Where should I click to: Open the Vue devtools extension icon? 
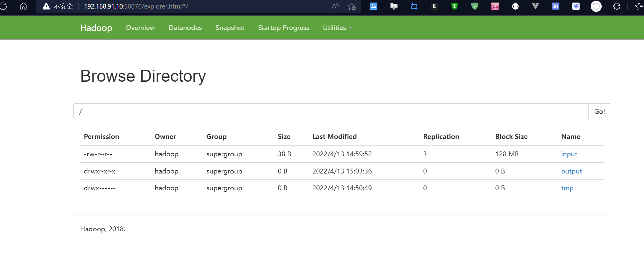[x=535, y=6]
